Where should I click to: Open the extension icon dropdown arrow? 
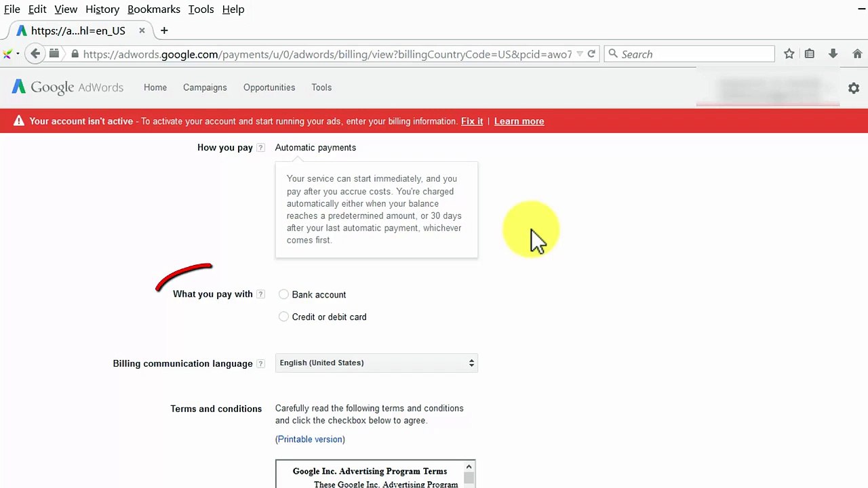click(18, 54)
